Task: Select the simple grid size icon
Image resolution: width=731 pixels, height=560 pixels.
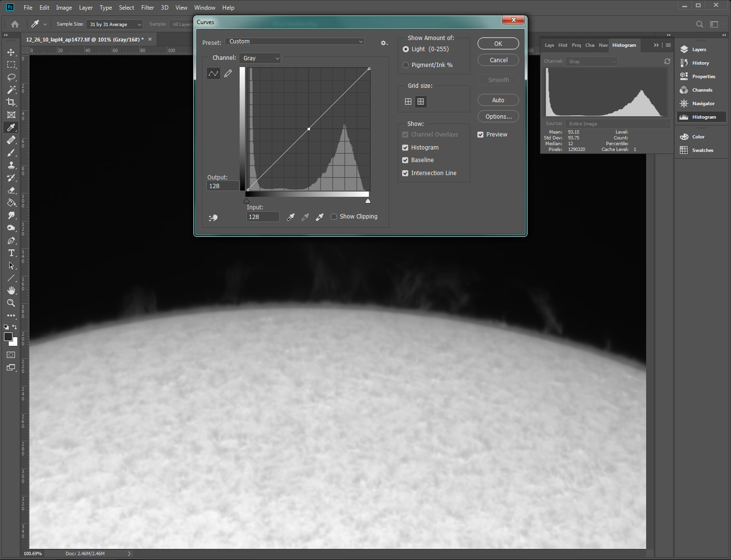Action: point(408,101)
